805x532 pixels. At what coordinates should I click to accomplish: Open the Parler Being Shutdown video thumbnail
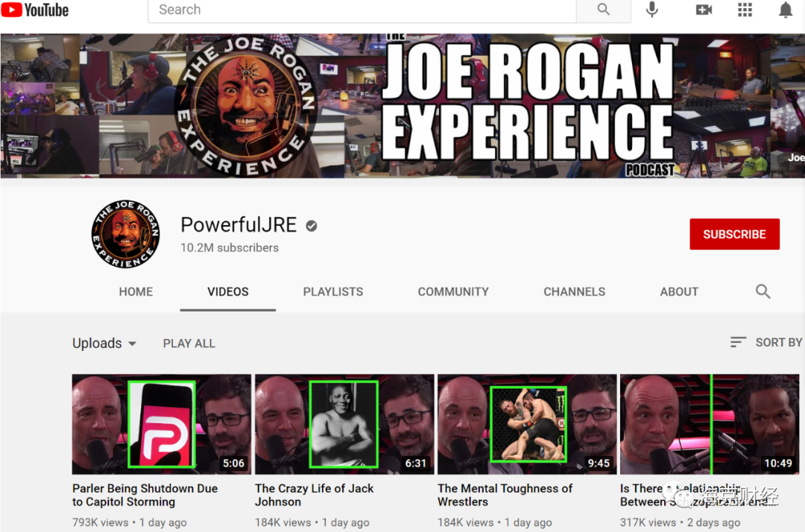point(161,424)
